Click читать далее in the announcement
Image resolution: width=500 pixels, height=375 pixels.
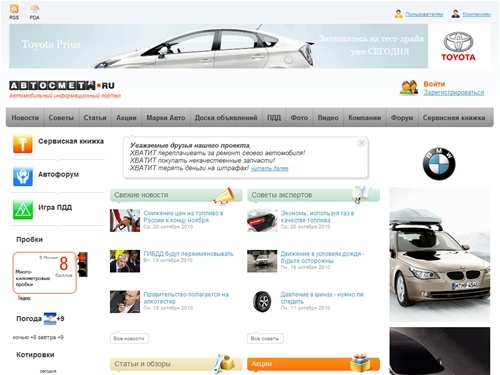(x=269, y=169)
